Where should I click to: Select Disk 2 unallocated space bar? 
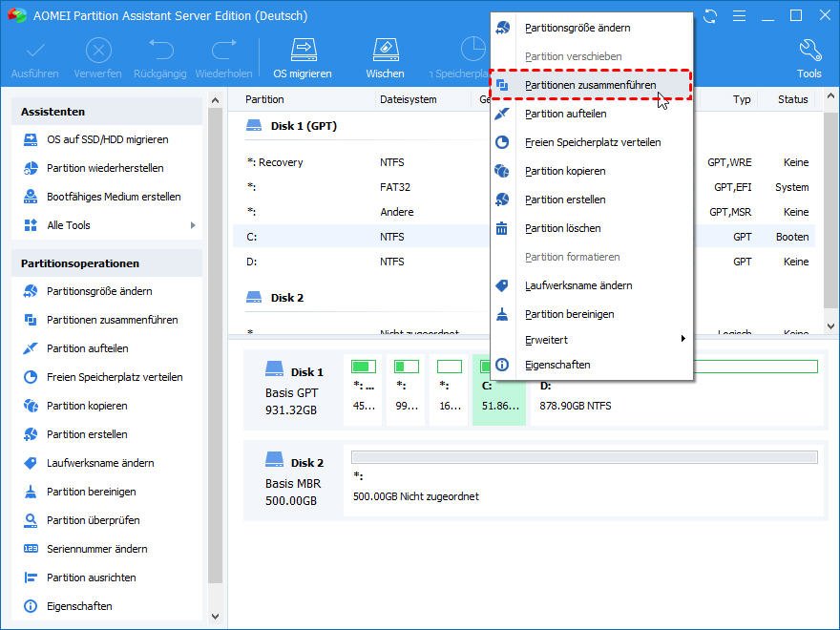tap(584, 457)
